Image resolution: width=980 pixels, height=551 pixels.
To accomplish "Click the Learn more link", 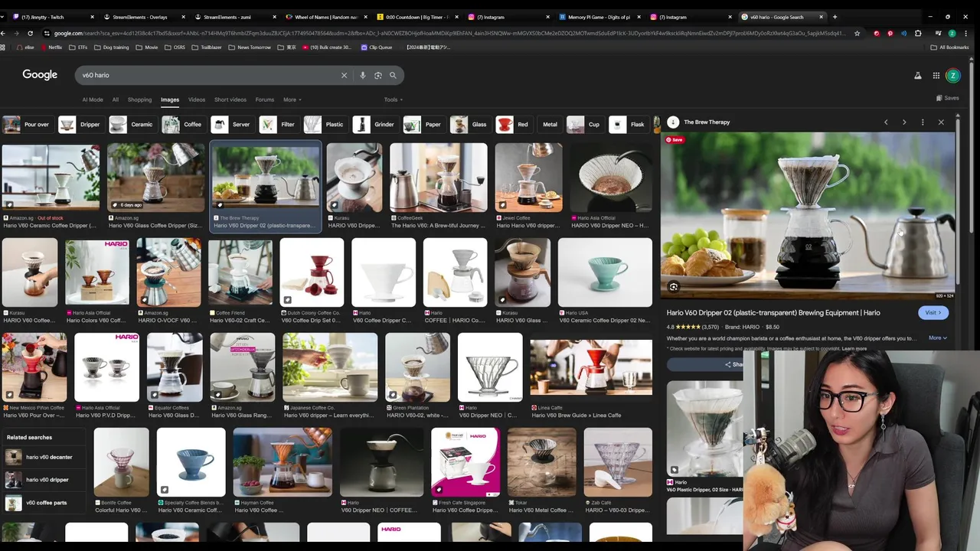I will (854, 349).
